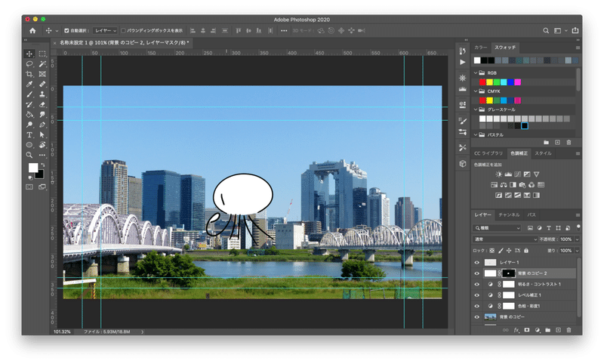Screen dimensions: 604x364
Task: Select the Magic Wand tool
Action: tap(42, 64)
